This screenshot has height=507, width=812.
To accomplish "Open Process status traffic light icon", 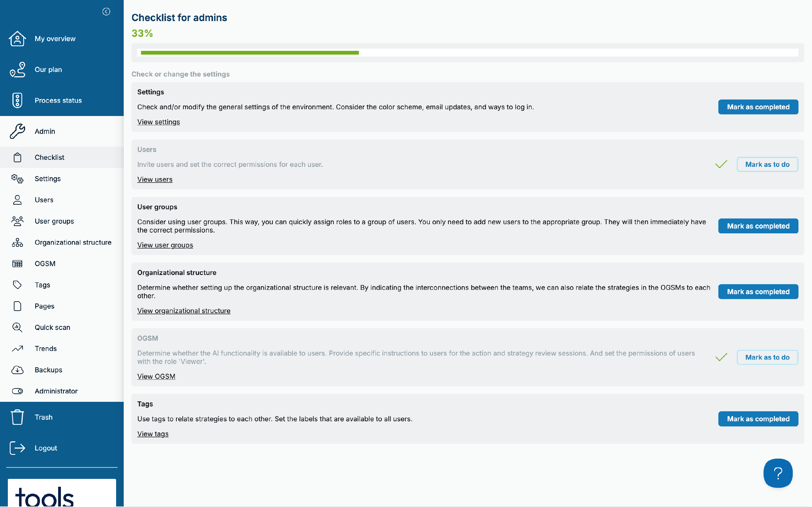I will [17, 100].
